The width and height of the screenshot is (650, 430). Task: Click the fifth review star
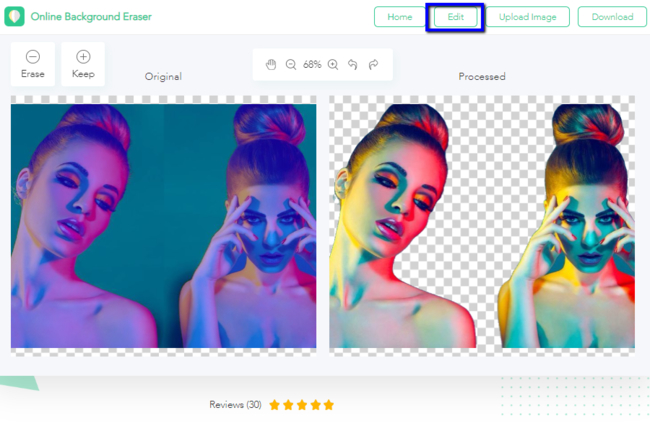[x=329, y=405]
